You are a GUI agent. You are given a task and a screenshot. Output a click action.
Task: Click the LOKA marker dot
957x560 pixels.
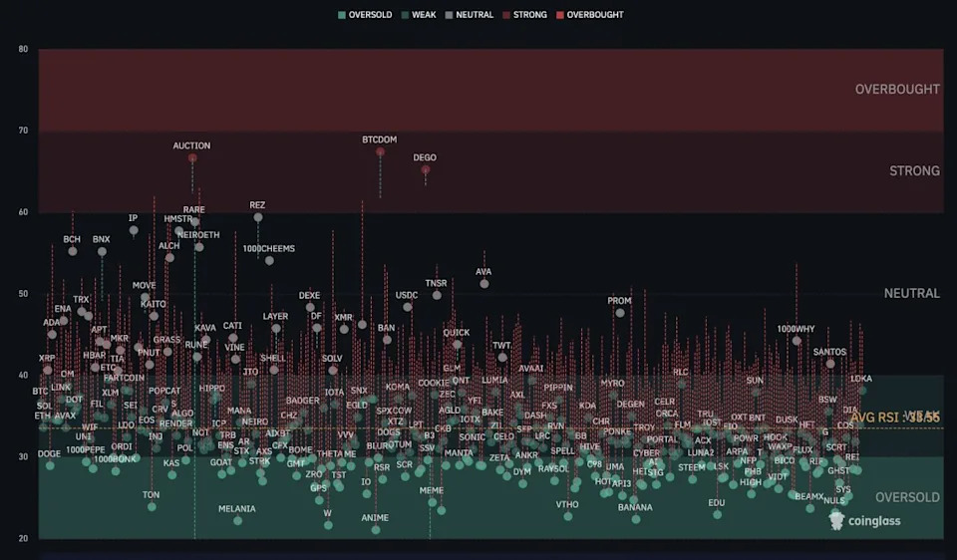862,391
